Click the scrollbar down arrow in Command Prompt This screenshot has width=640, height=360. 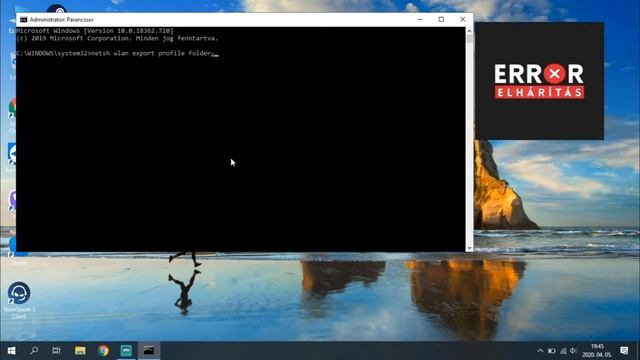pyautogui.click(x=469, y=248)
